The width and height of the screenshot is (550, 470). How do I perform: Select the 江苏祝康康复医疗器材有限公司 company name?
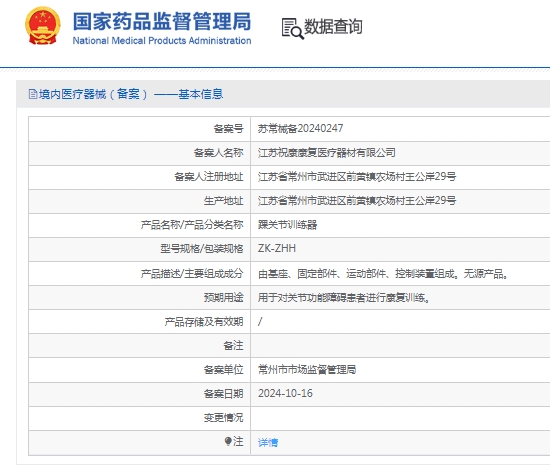coord(327,153)
